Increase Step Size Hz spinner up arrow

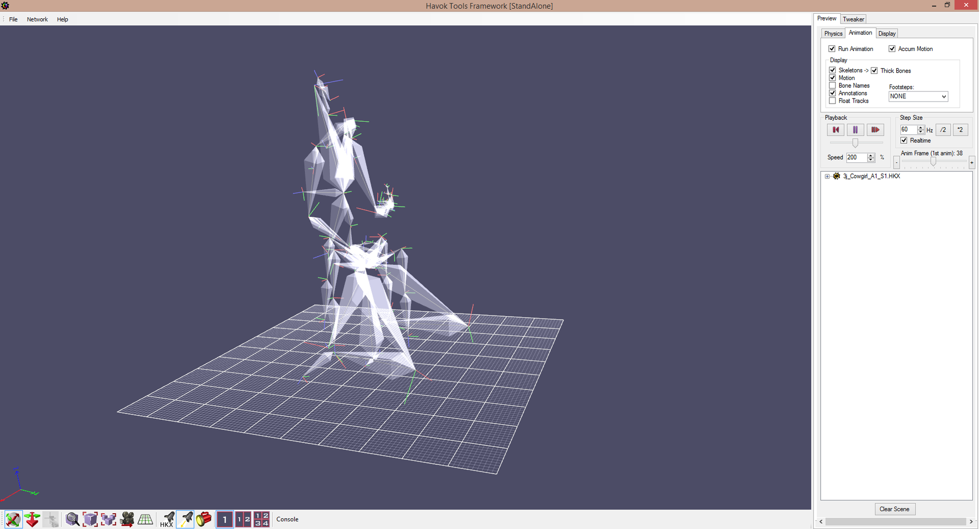pyautogui.click(x=921, y=128)
